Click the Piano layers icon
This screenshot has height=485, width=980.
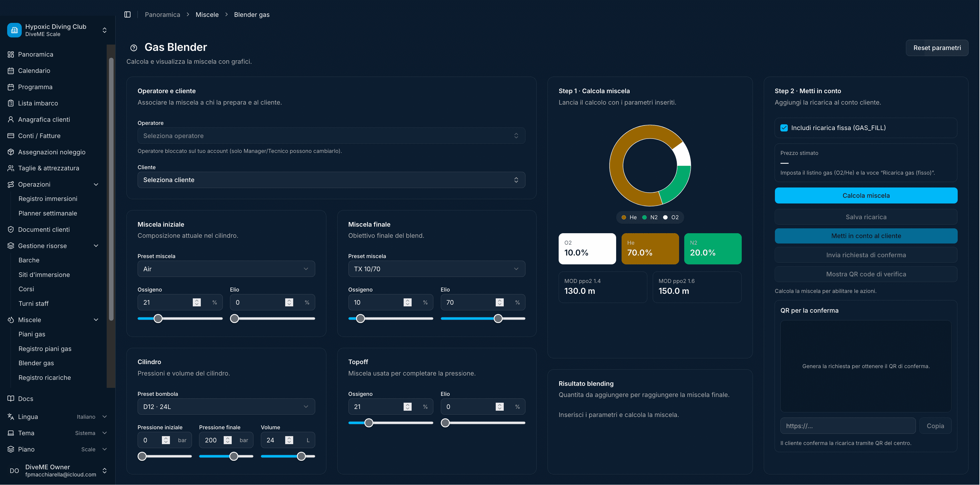coord(11,449)
